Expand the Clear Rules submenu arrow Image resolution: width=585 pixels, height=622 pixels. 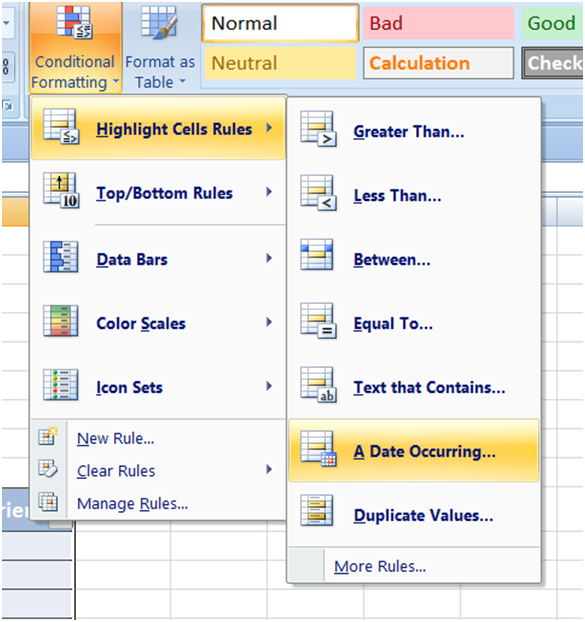[x=269, y=470]
